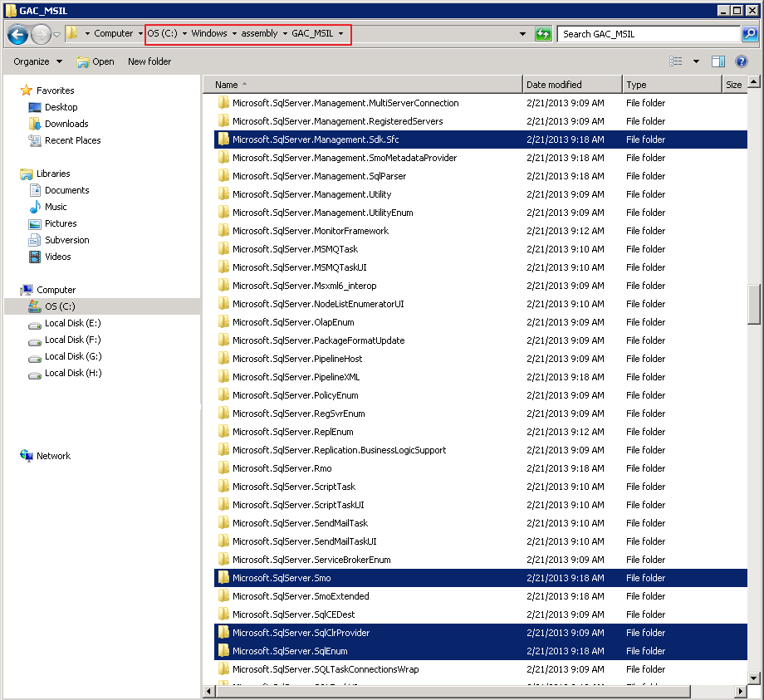Expand dropdown arrow after OS (C:) breadcrumb
Screen dimensions: 764x700
click(184, 33)
